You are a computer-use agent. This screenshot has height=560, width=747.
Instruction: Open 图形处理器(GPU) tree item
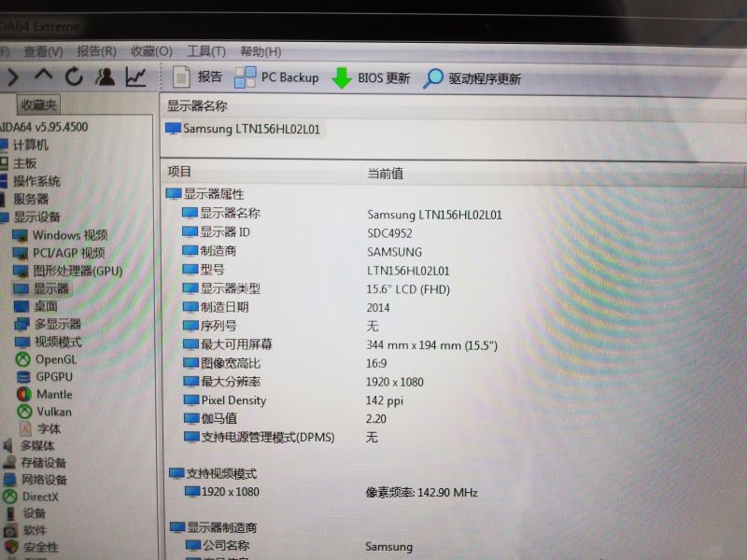tap(67, 271)
